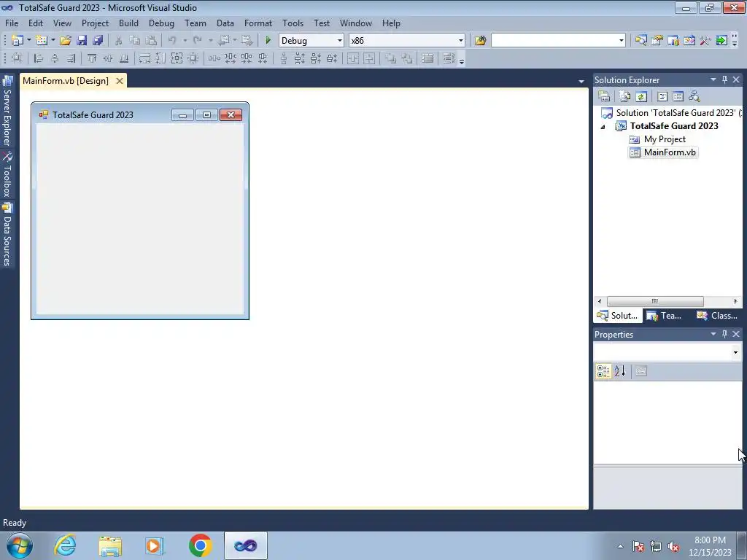Open the Properties object selector dropdown
747x560 pixels.
click(x=735, y=352)
